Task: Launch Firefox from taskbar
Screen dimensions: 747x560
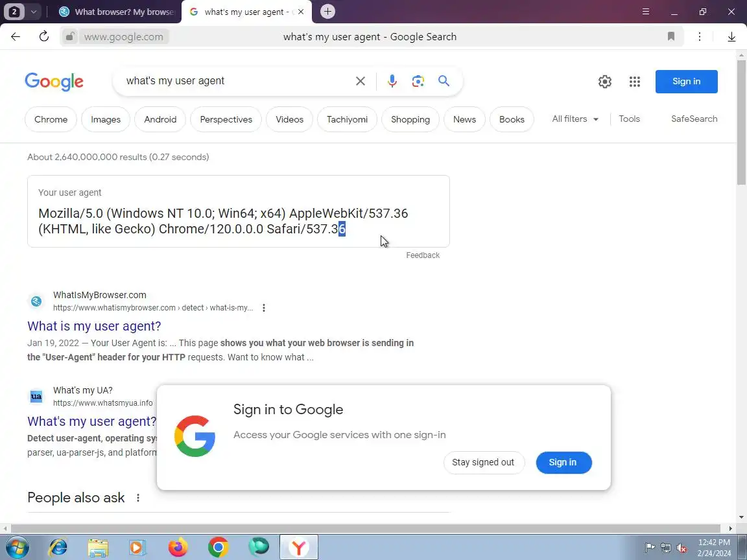Action: 178,547
